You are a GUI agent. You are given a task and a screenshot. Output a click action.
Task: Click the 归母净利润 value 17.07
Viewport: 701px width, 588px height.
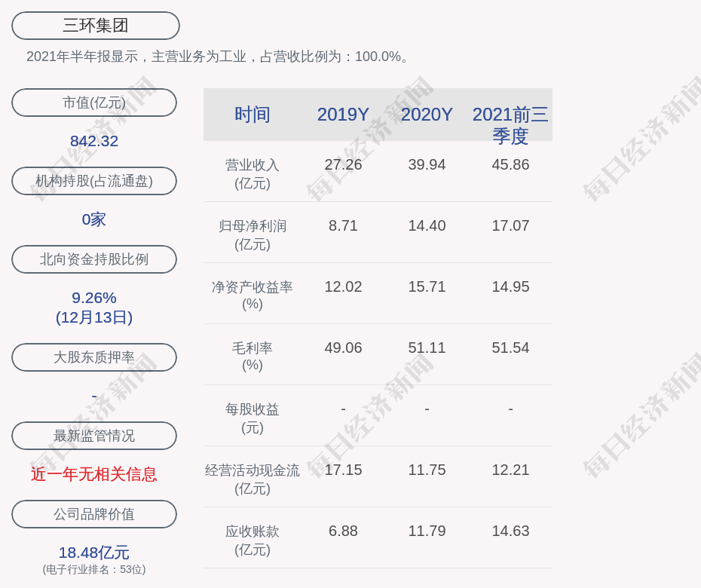point(510,225)
